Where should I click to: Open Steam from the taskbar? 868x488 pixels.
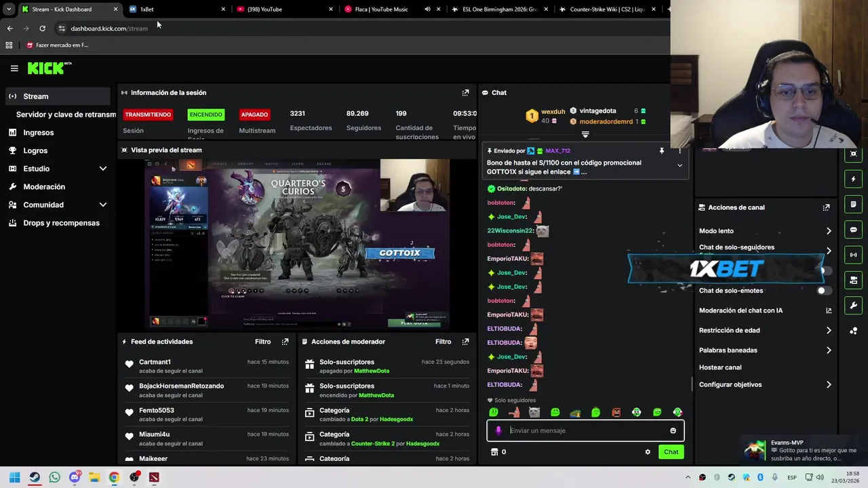35,477
